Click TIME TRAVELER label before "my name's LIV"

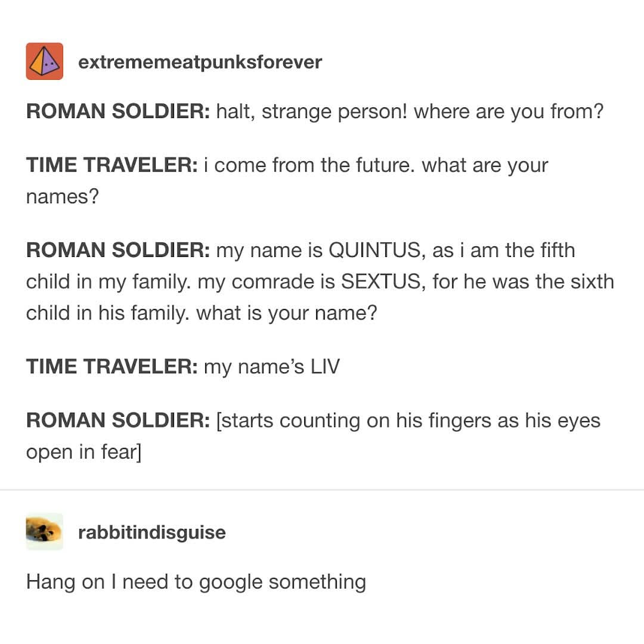coord(112,367)
